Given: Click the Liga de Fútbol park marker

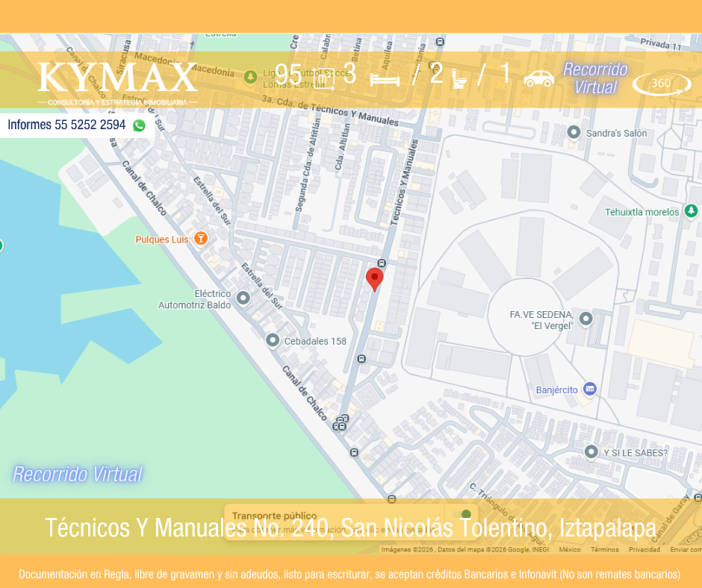Looking at the screenshot, I should (250, 77).
